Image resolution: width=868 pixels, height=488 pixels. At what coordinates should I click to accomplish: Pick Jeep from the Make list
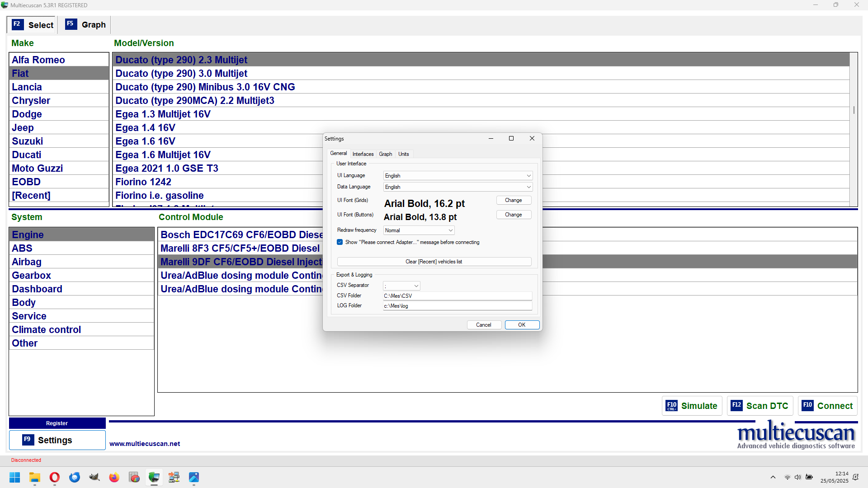coord(59,128)
